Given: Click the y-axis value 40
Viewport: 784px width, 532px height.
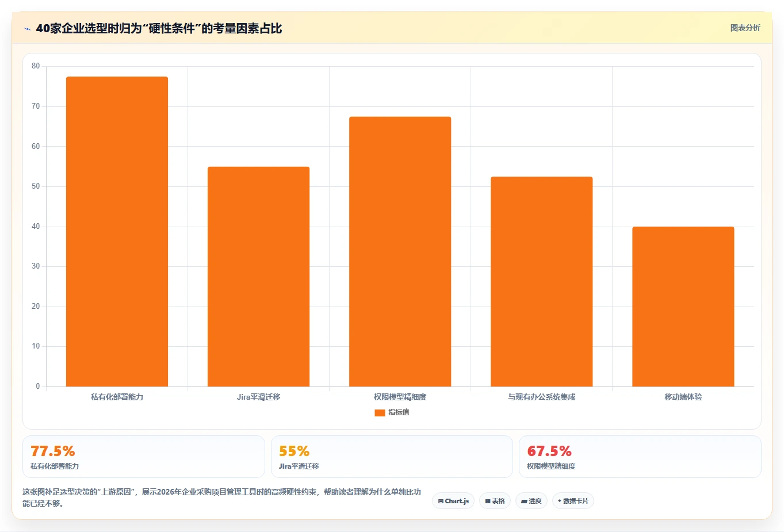Looking at the screenshot, I should click(x=36, y=227).
